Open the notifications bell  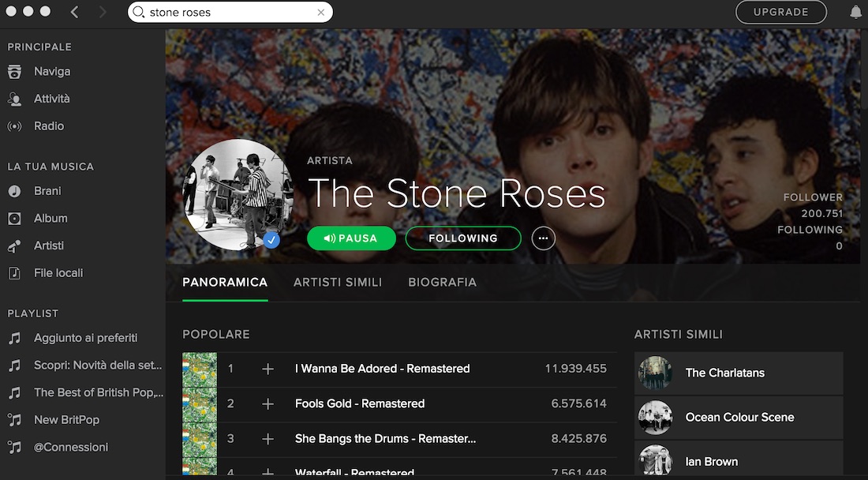coord(855,12)
